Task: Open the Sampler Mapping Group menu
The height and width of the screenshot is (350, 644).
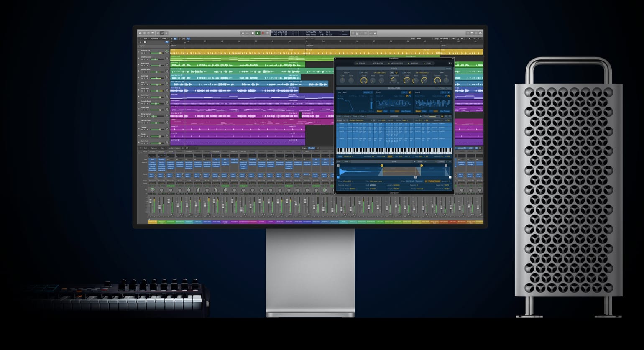Action: [x=348, y=116]
